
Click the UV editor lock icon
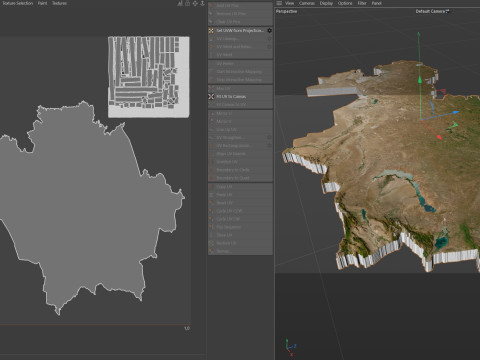click(x=187, y=3)
